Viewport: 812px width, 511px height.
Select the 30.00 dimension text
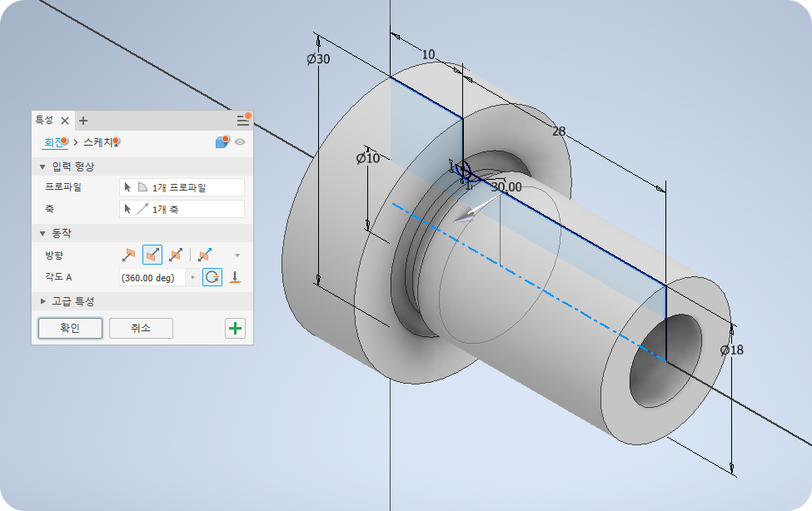(506, 187)
